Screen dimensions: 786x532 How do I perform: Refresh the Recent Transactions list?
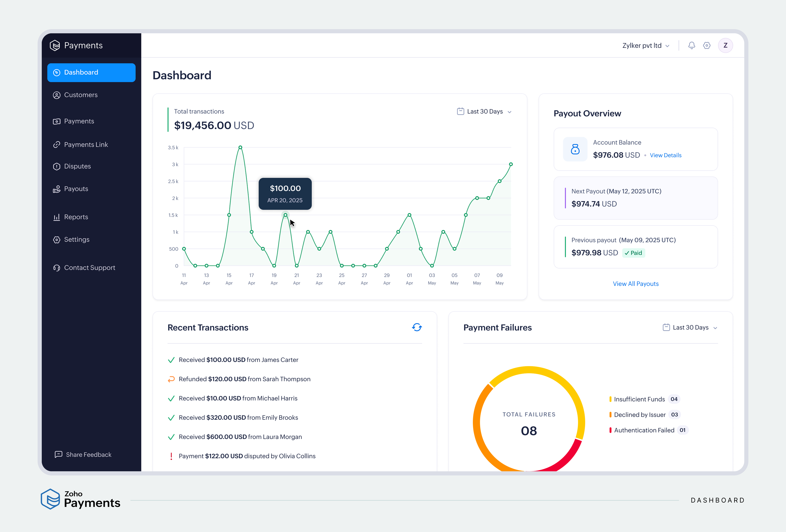[x=417, y=327]
